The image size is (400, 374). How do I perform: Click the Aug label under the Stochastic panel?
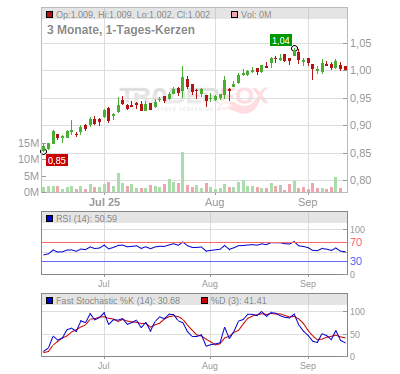[x=210, y=366]
